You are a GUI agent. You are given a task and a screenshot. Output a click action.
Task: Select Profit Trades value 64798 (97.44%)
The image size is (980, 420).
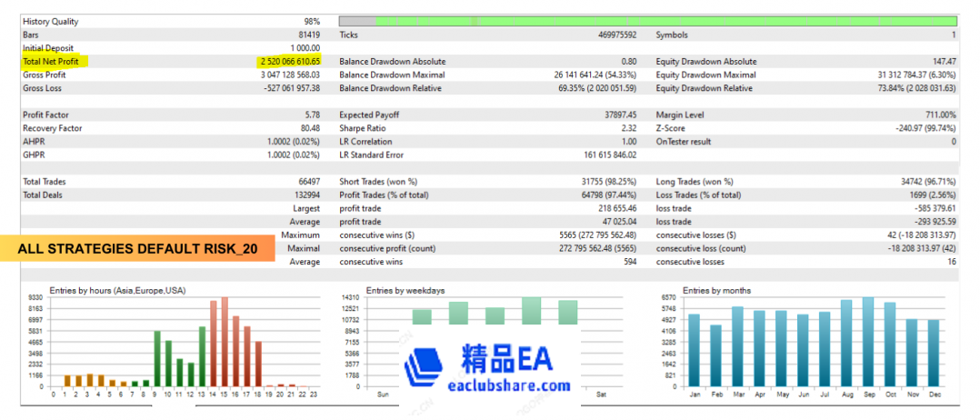pos(609,195)
